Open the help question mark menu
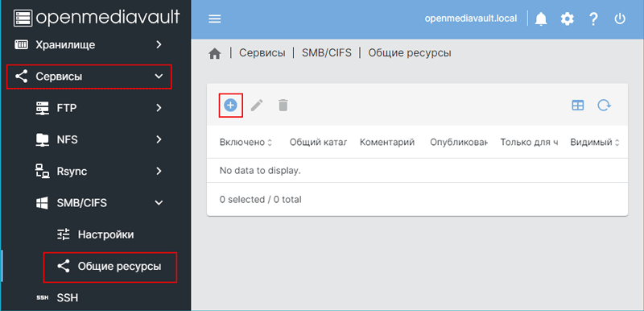 [x=593, y=19]
